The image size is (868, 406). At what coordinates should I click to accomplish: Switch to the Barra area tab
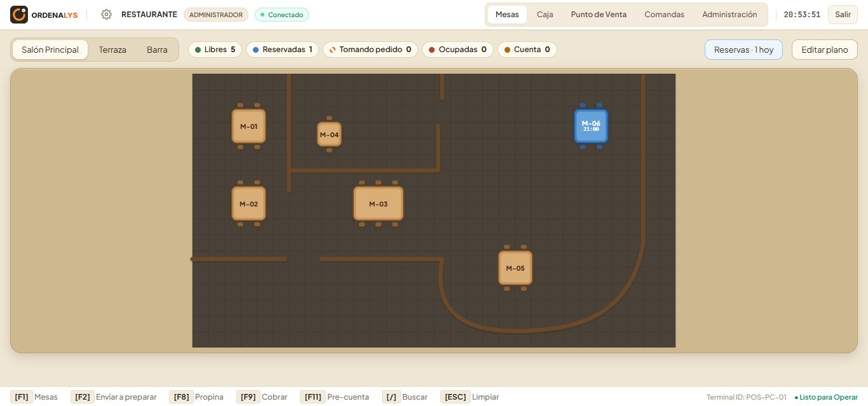[157, 50]
